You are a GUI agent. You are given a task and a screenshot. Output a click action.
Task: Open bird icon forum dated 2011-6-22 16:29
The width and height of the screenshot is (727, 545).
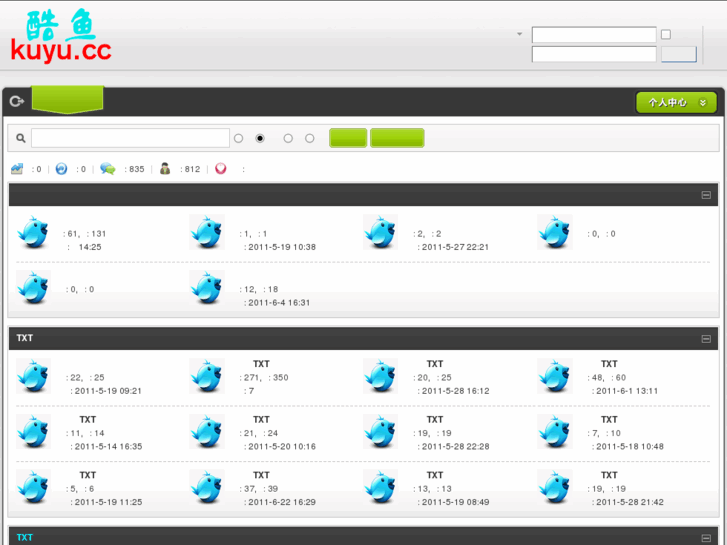207,487
